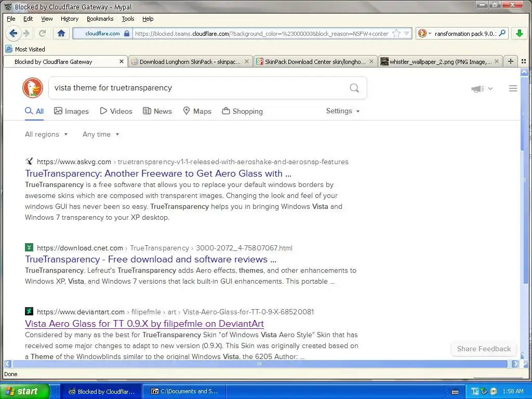Screen dimensions: 532x399
Task: Open the Windows Start menu
Action: 24,391
